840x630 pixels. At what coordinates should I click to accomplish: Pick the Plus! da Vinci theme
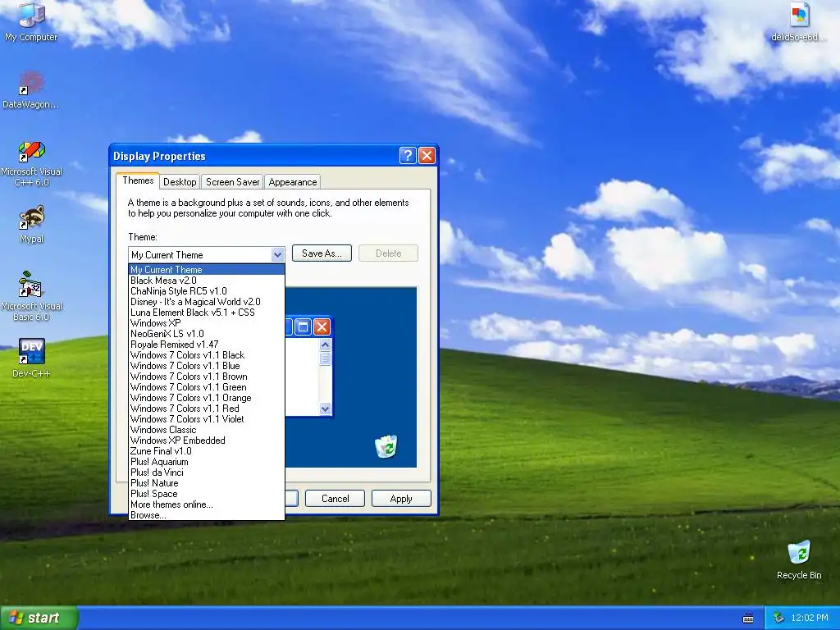tap(207, 472)
